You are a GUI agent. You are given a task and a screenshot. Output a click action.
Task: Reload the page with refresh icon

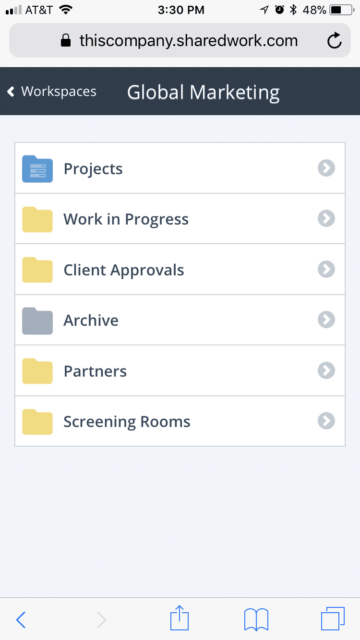(x=334, y=40)
